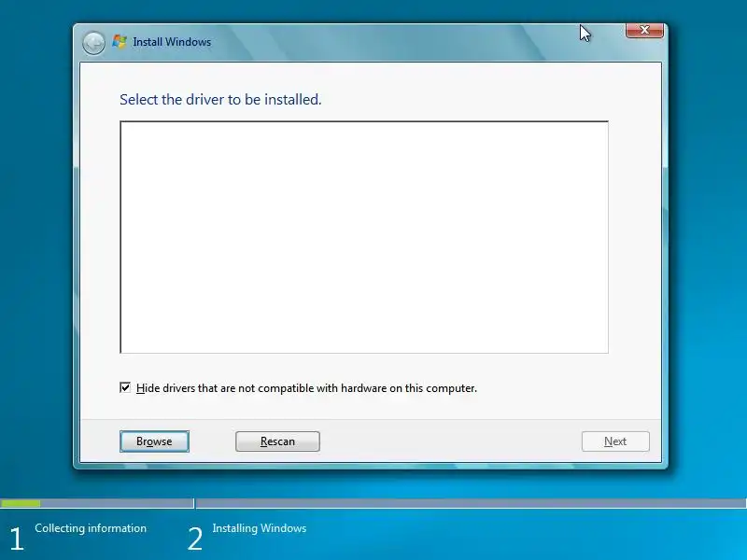Click the setup progress bar at bottom

coord(373,503)
